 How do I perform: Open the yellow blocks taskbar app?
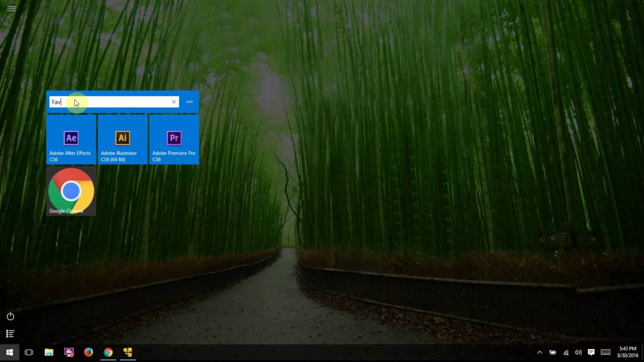(x=128, y=352)
